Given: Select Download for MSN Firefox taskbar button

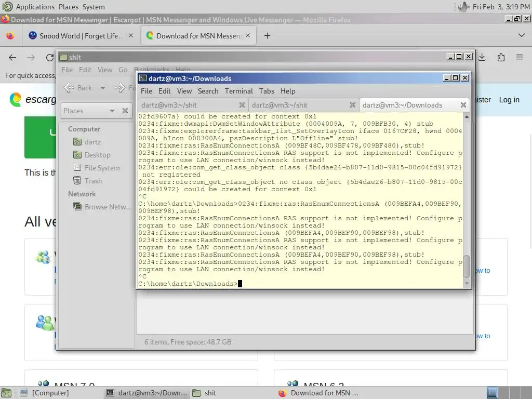Looking at the screenshot, I should [x=318, y=393].
